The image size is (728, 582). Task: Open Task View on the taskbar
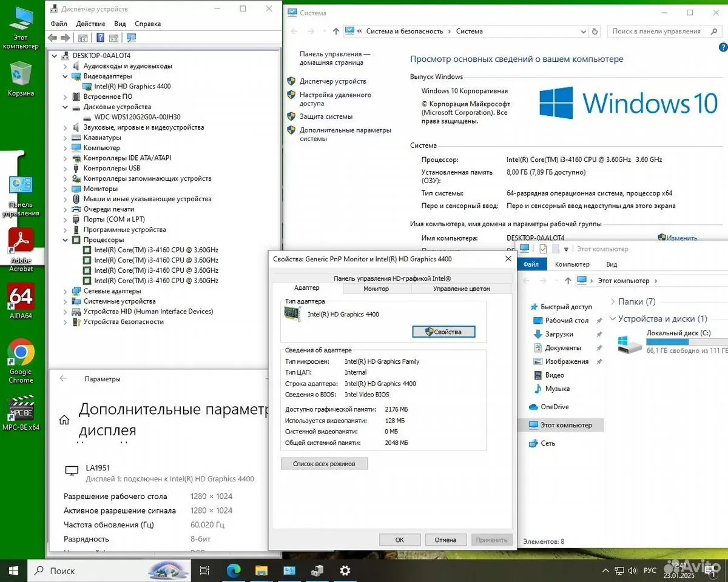205,570
